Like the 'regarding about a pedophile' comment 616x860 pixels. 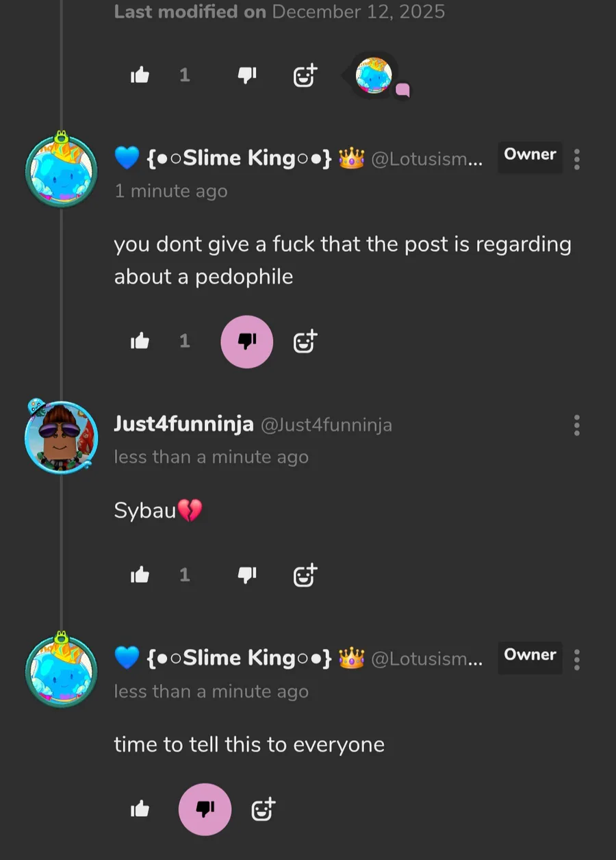click(x=140, y=341)
